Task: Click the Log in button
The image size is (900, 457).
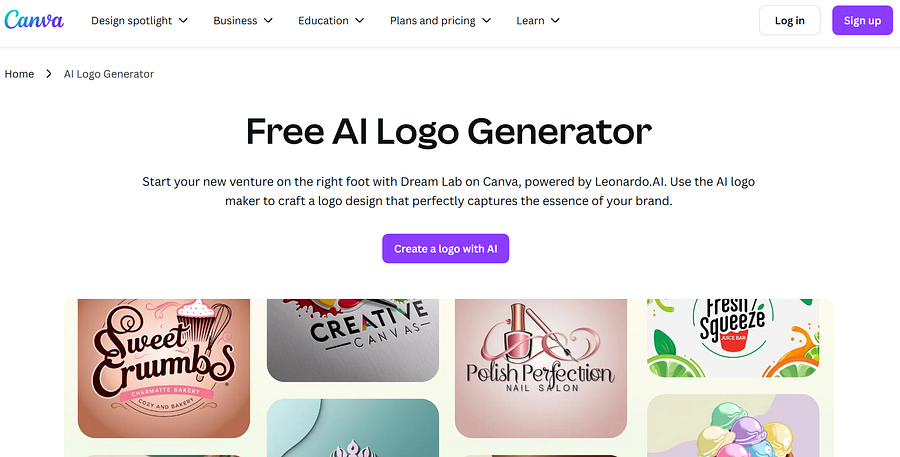Action: click(x=790, y=20)
